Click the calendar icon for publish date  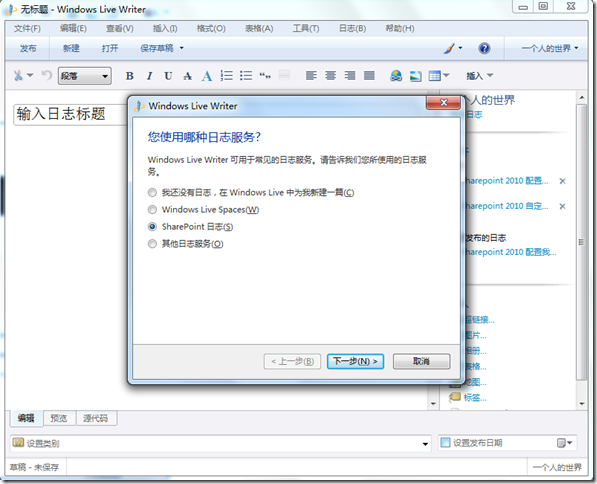(x=561, y=442)
